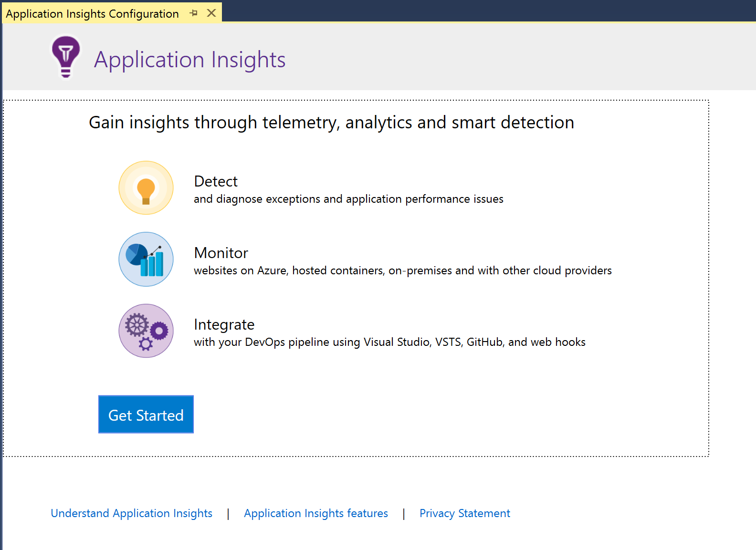The width and height of the screenshot is (756, 550).
Task: Click the Monitor heading text
Action: click(x=221, y=253)
